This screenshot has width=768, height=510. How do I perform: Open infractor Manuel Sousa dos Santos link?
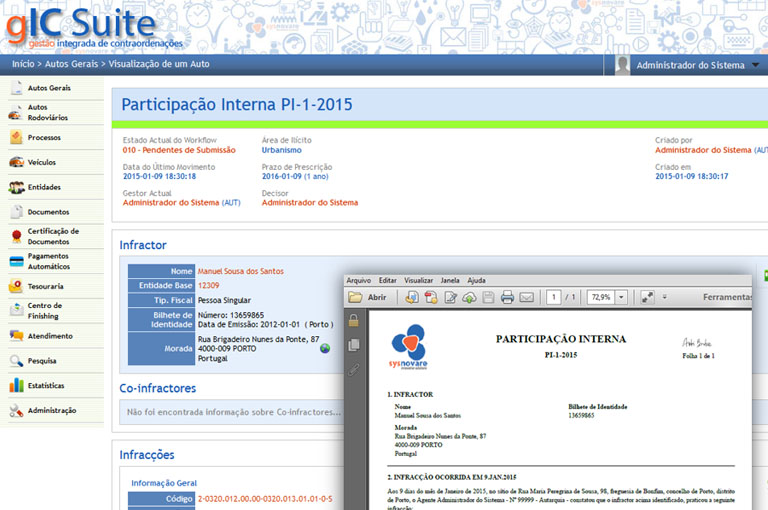click(x=240, y=271)
